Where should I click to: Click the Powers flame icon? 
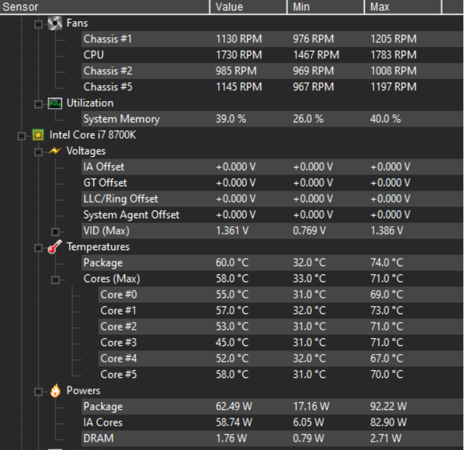pos(55,390)
